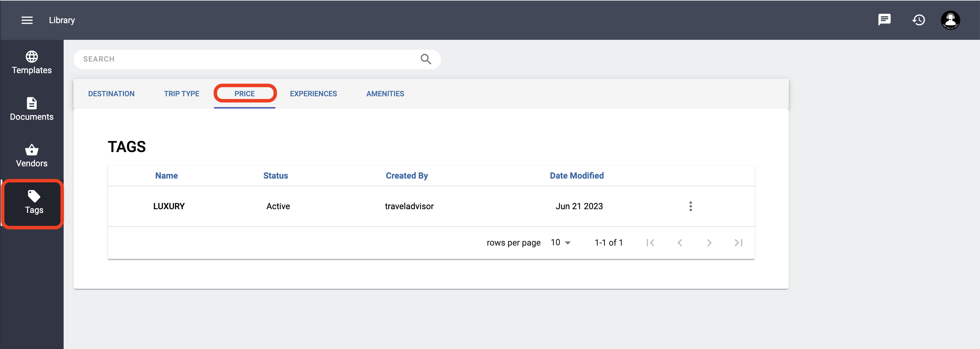Click the 1-1 of 1 pagination text
The image size is (980, 349).
coord(608,243)
